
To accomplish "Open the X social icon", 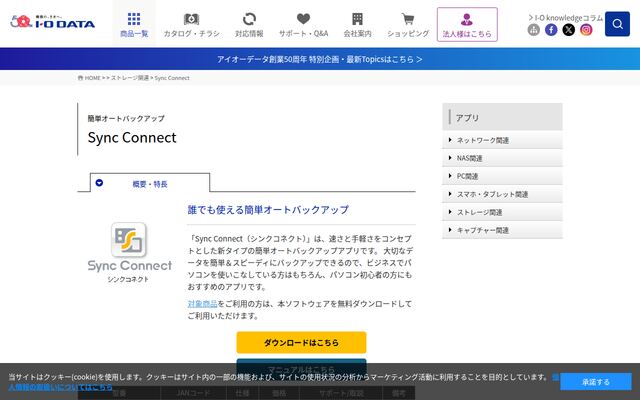I will point(569,30).
